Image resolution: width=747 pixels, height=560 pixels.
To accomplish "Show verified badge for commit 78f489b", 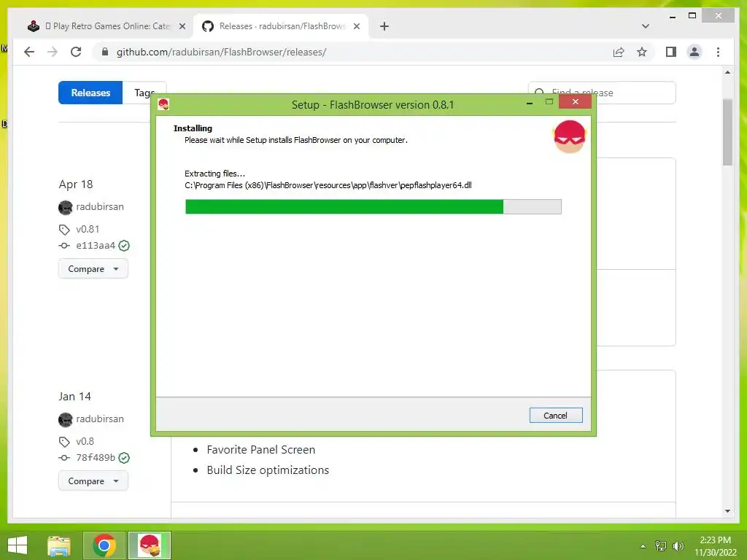I will click(x=124, y=458).
